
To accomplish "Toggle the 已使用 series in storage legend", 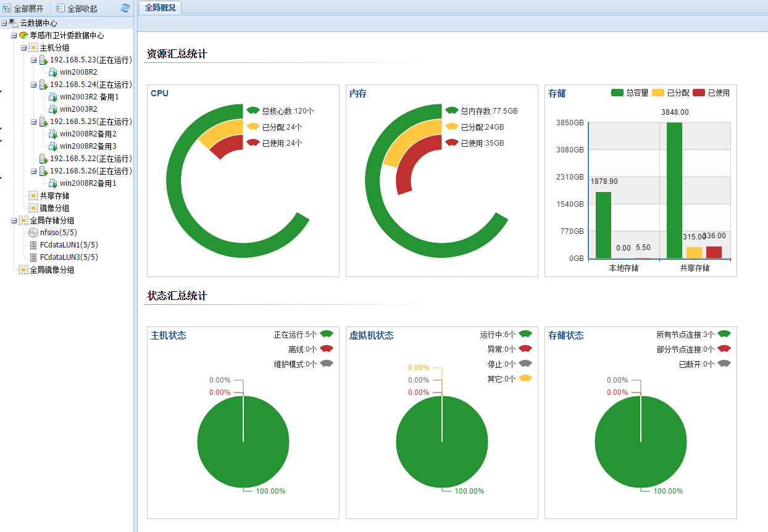I will [x=711, y=93].
